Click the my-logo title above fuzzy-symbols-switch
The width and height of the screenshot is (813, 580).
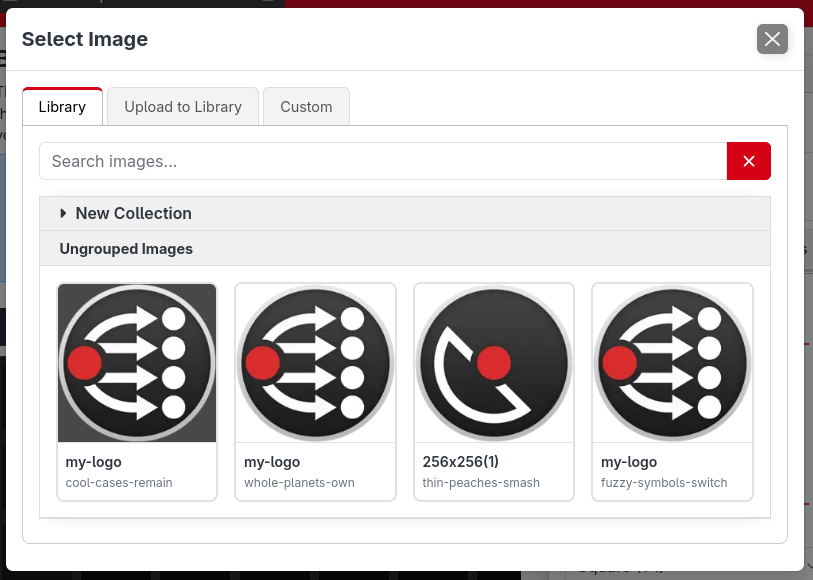[x=629, y=462]
